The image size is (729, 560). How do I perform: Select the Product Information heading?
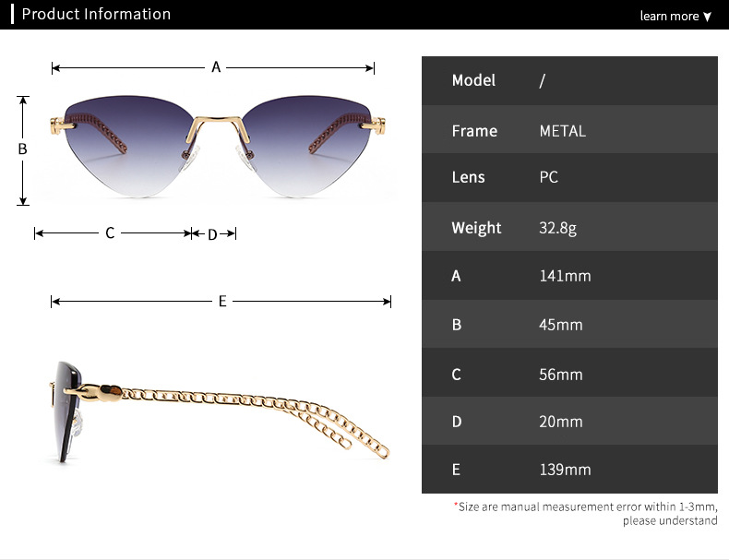pyautogui.click(x=96, y=14)
